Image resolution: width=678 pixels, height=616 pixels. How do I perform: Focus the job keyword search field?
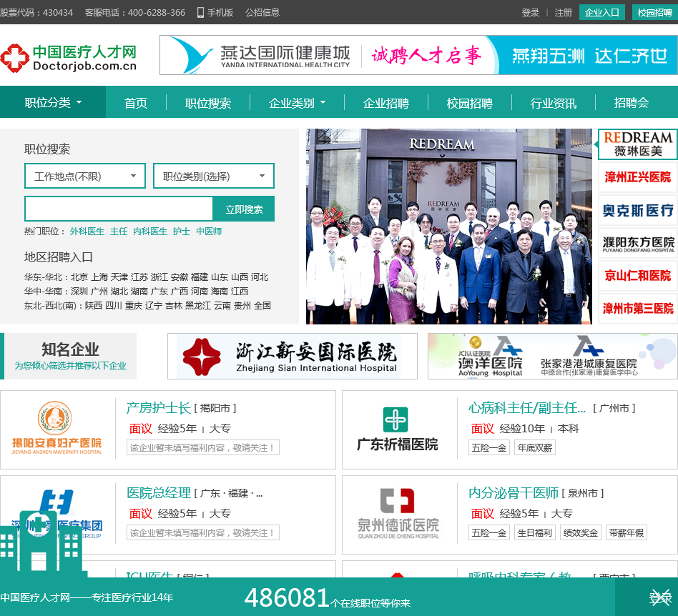click(x=119, y=209)
